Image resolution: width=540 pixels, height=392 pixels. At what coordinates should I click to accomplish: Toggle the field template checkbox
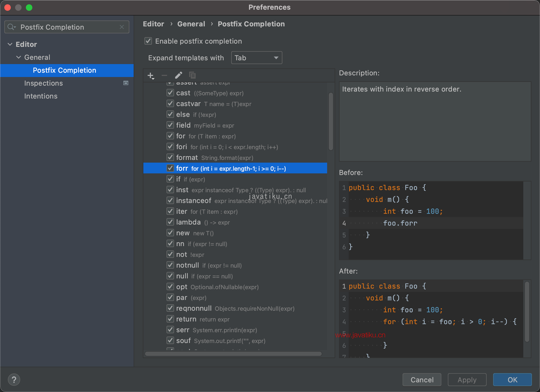pos(170,125)
